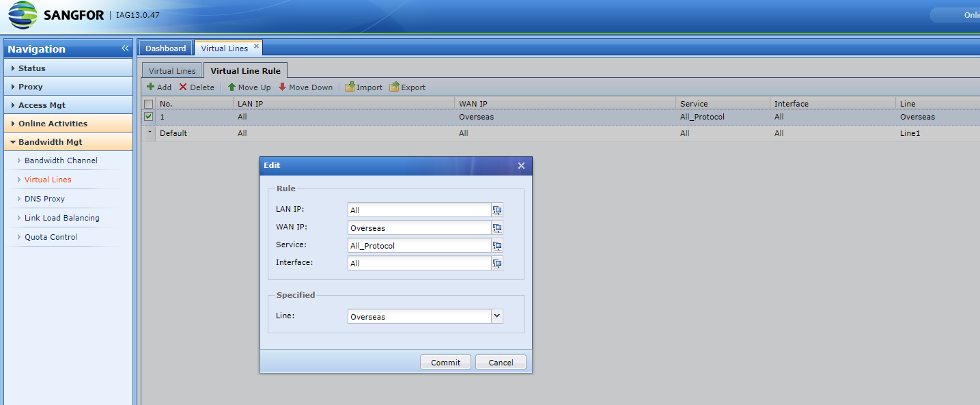The width and height of the screenshot is (980, 405).
Task: Click the WAN IP input field
Action: point(419,228)
